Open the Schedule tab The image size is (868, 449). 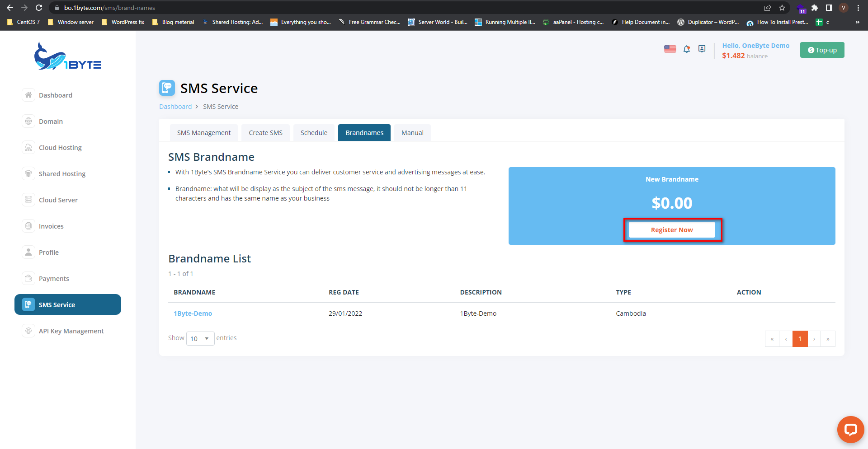(x=314, y=133)
